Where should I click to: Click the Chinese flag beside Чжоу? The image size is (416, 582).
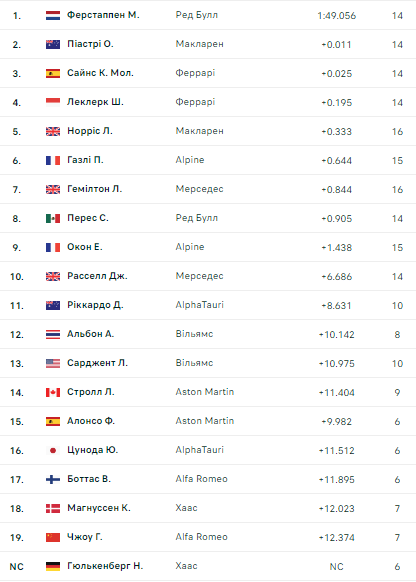[x=53, y=537]
